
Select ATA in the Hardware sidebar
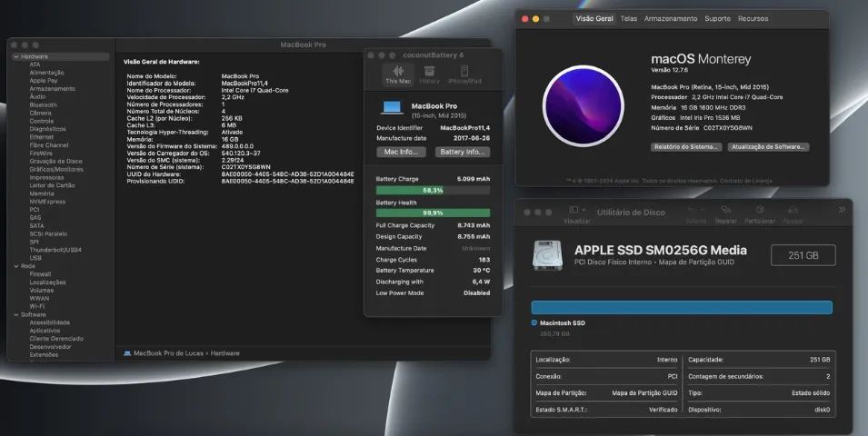(x=35, y=64)
